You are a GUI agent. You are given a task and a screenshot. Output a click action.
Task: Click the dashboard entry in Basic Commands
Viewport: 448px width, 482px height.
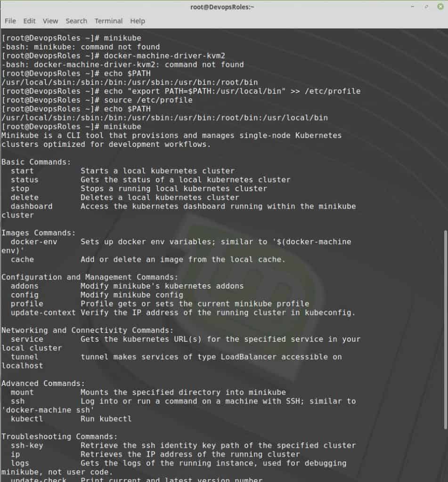tap(31, 206)
